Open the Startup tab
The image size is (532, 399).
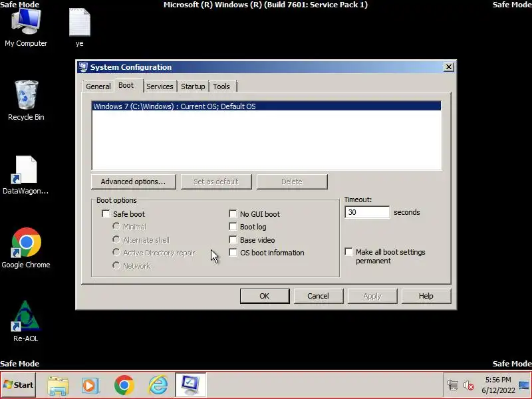click(193, 86)
